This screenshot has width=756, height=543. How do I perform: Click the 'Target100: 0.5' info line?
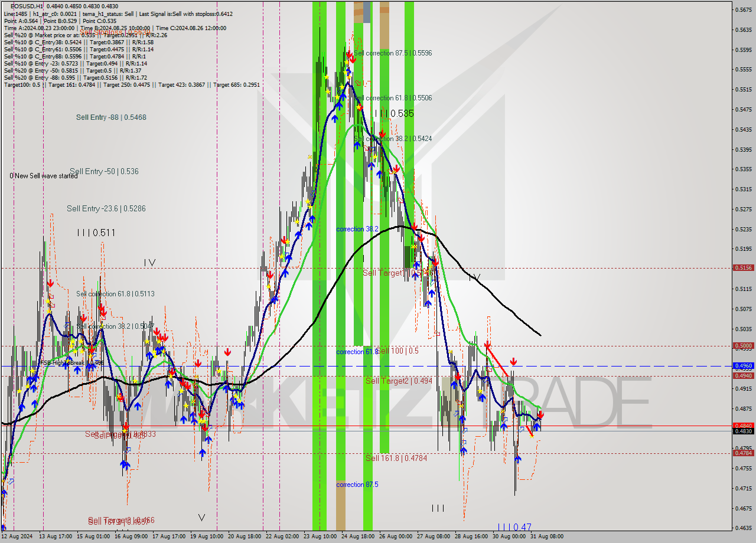(22, 85)
